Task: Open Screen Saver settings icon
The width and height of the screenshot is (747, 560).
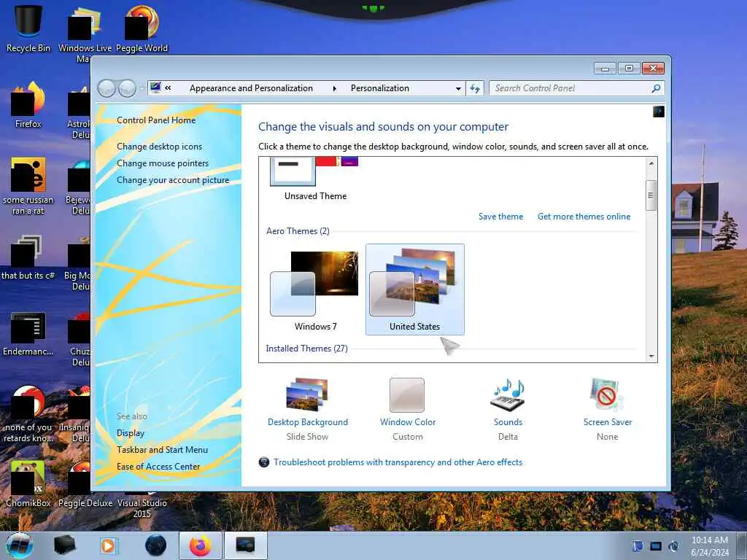Action: [x=606, y=394]
